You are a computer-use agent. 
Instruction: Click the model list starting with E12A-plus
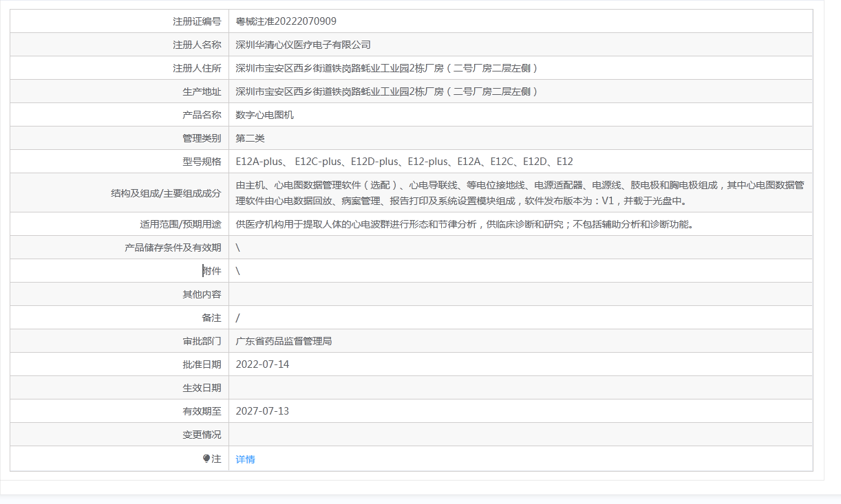coord(404,162)
